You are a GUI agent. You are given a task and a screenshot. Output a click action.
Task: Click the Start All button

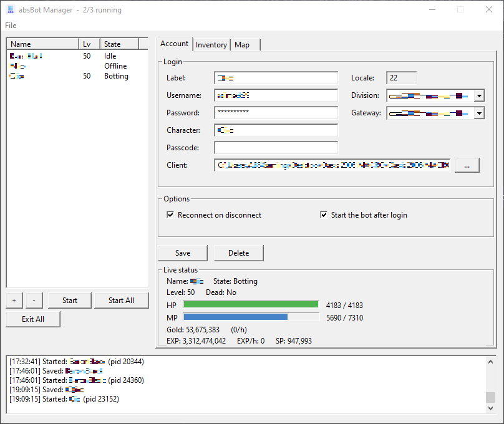point(121,301)
